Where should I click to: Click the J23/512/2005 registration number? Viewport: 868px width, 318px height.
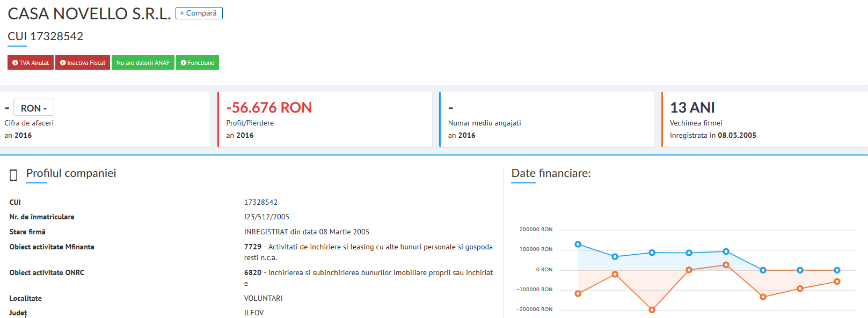click(267, 217)
